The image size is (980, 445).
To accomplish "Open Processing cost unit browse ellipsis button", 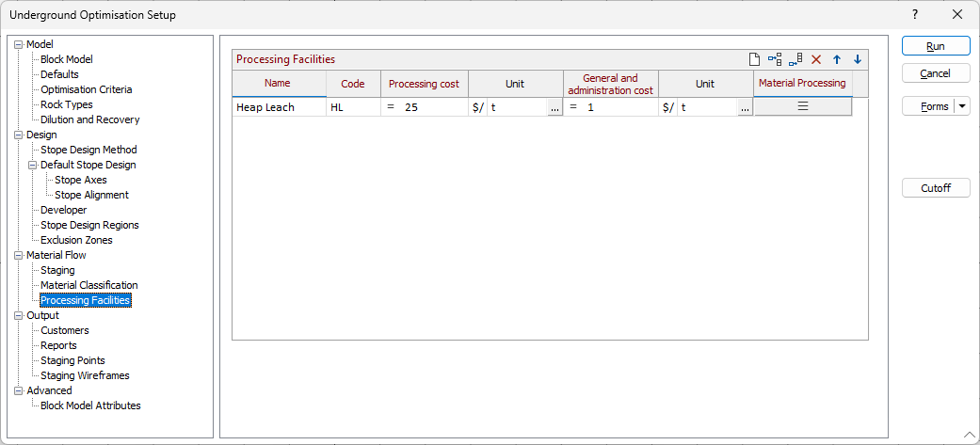I will (555, 107).
